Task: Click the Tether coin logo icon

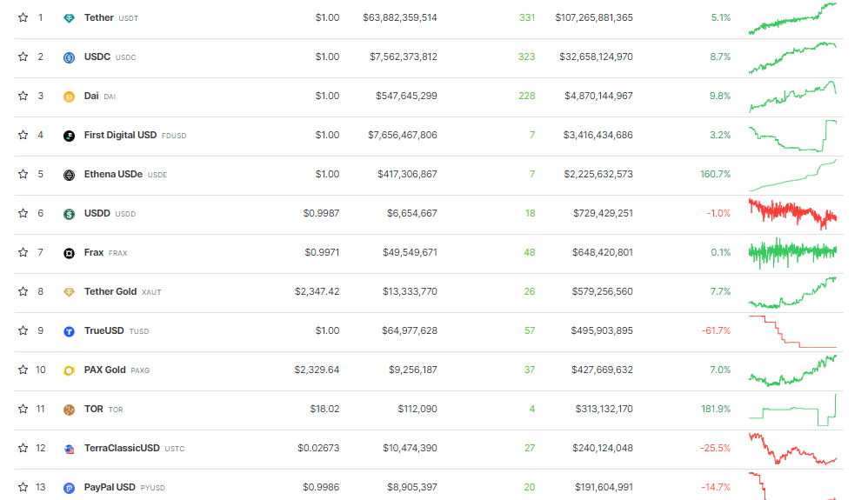Action: (x=69, y=18)
